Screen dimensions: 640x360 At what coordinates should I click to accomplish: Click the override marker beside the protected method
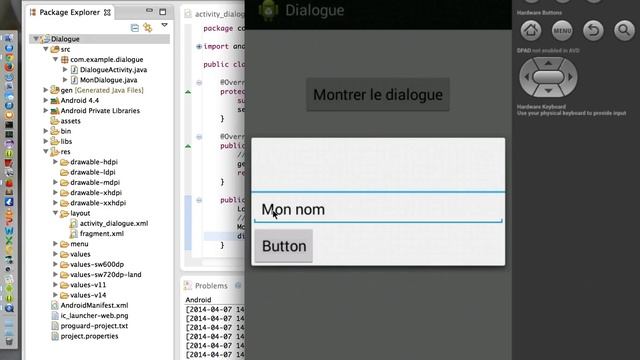click(x=188, y=92)
